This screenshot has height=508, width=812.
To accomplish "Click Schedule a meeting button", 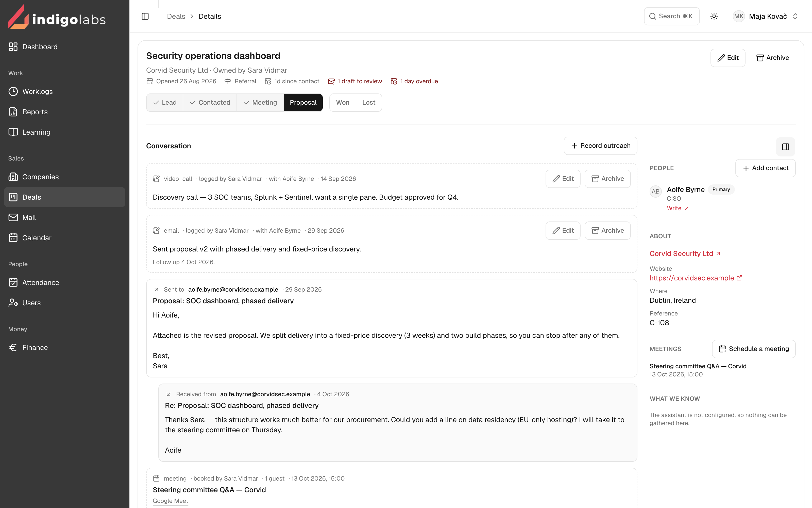I will (x=754, y=349).
